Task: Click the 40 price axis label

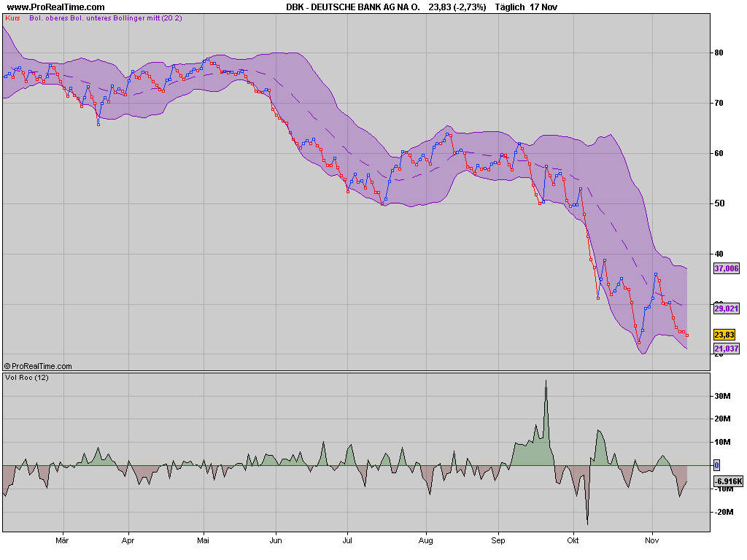Action: [719, 254]
